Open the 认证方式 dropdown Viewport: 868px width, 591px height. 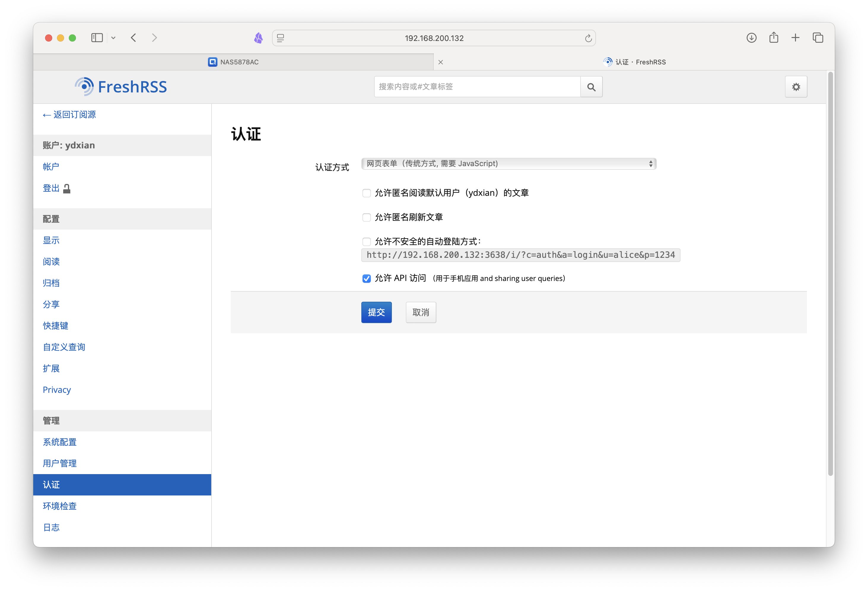[509, 164]
